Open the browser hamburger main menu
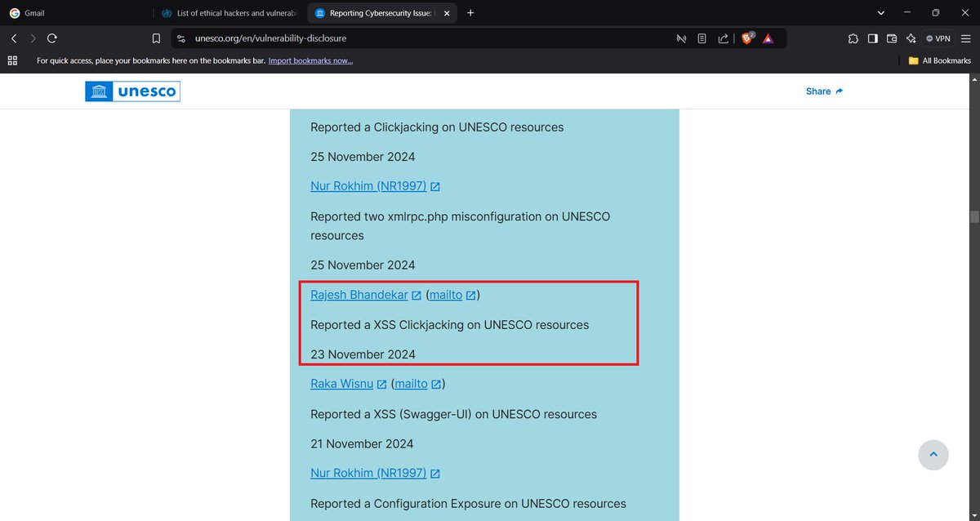The width and height of the screenshot is (980, 521). tap(966, 38)
